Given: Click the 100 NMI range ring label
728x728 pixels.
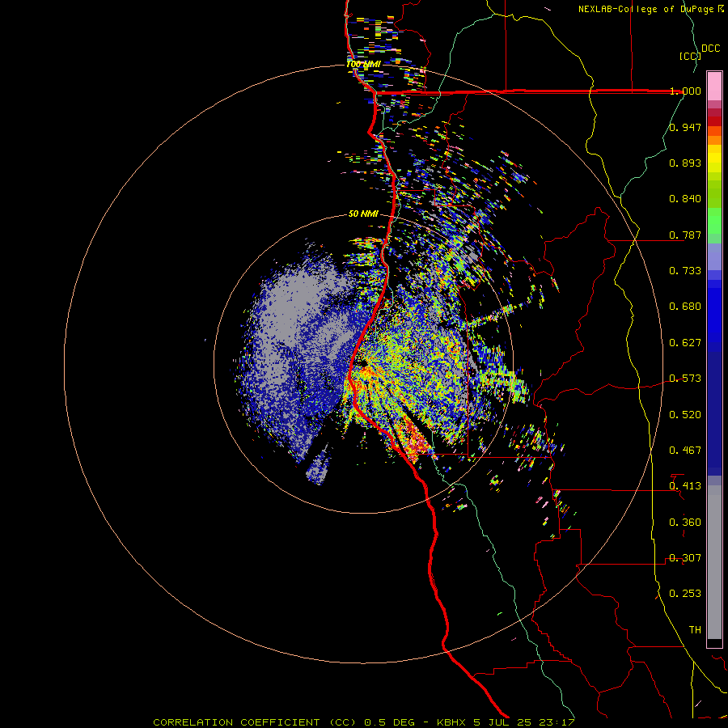Looking at the screenshot, I should [x=363, y=64].
